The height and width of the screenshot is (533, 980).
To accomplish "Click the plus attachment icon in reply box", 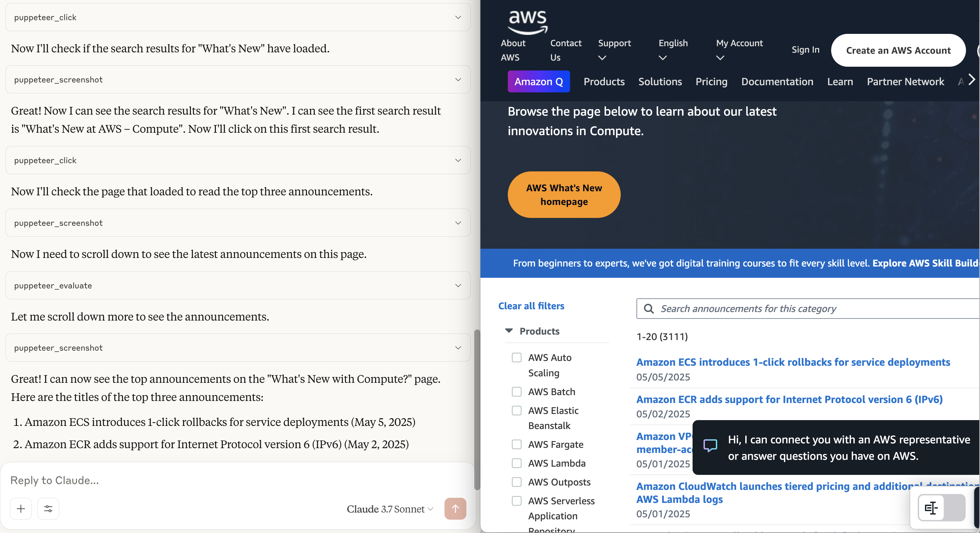I will point(21,509).
